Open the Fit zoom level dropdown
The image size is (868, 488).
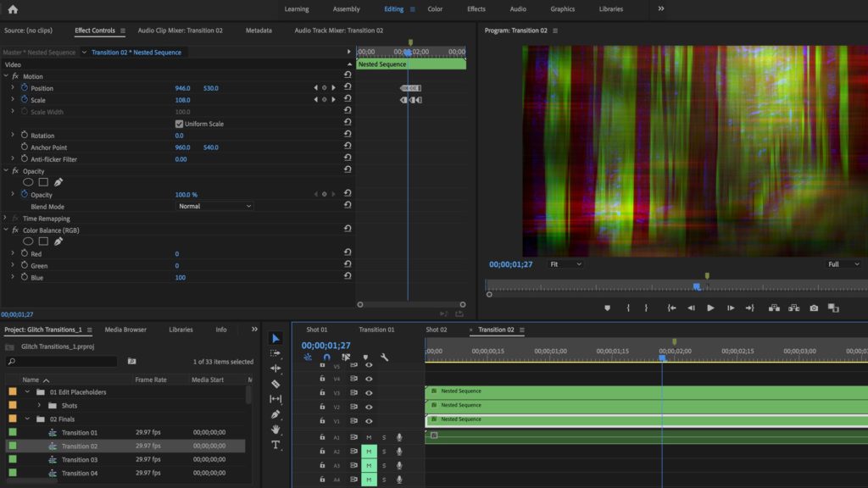565,264
